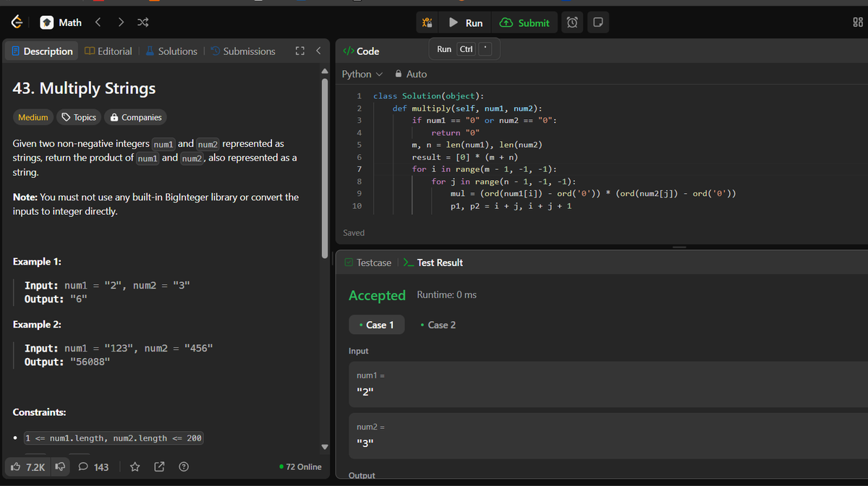Click the 72 Online indicator
This screenshot has height=486, width=868.
[x=300, y=467]
